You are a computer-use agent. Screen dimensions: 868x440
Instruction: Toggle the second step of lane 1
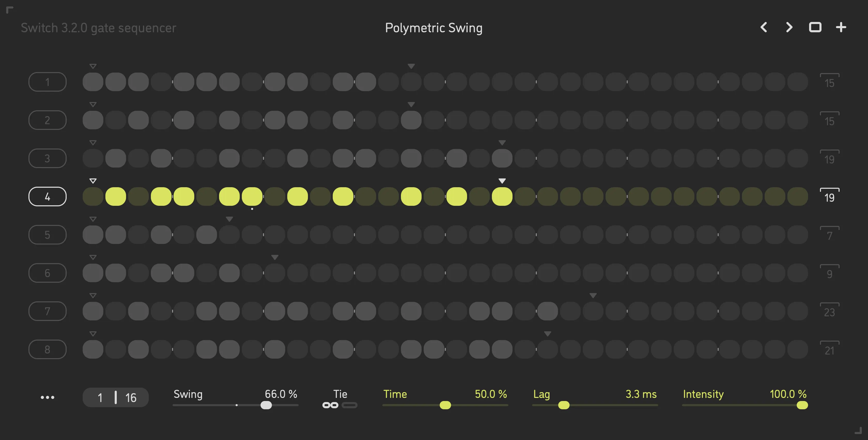pyautogui.click(x=115, y=82)
